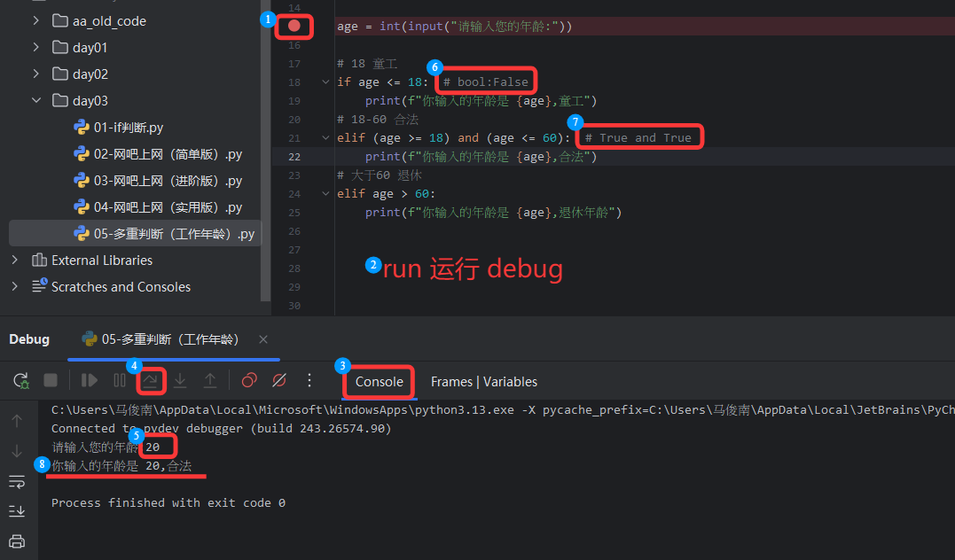Viewport: 955px width, 560px height.
Task: Select 05-多重判断（工作年龄）.py in the tree
Action: point(135,234)
